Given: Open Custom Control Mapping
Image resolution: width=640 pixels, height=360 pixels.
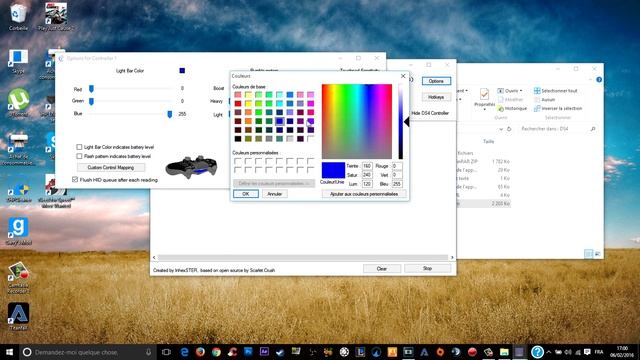Looking at the screenshot, I should click(x=111, y=167).
